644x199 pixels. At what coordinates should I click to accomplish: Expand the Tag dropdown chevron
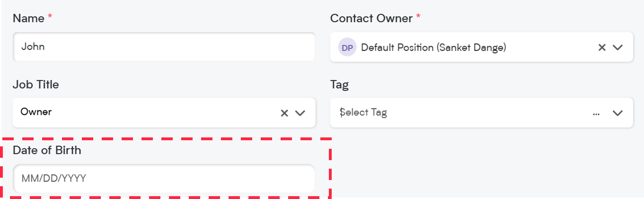coord(618,113)
